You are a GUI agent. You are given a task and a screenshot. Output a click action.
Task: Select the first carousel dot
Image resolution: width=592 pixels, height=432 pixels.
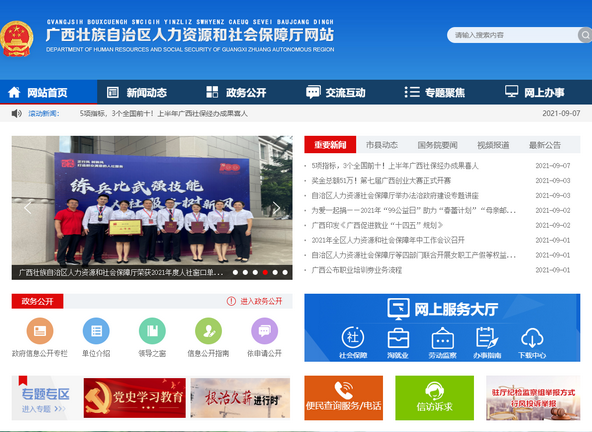point(235,272)
